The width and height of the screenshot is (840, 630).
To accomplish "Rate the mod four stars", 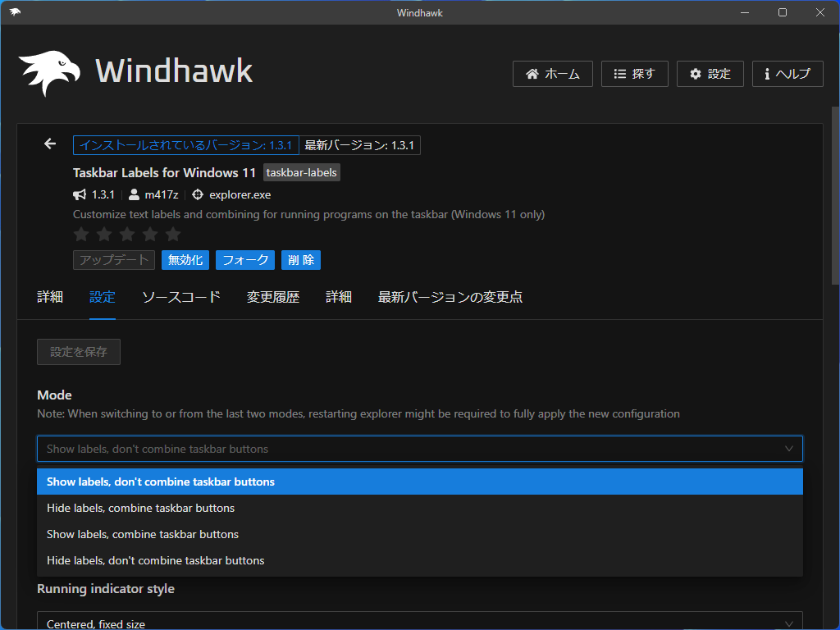I will [151, 234].
